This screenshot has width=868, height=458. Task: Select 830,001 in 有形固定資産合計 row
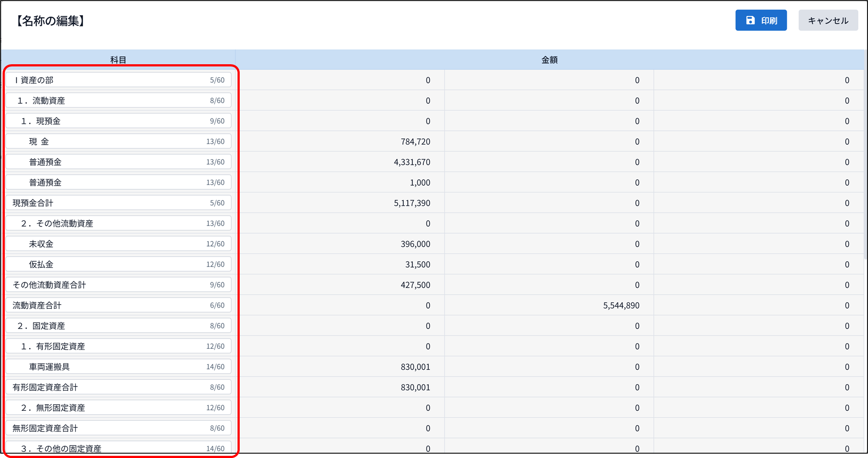(415, 387)
